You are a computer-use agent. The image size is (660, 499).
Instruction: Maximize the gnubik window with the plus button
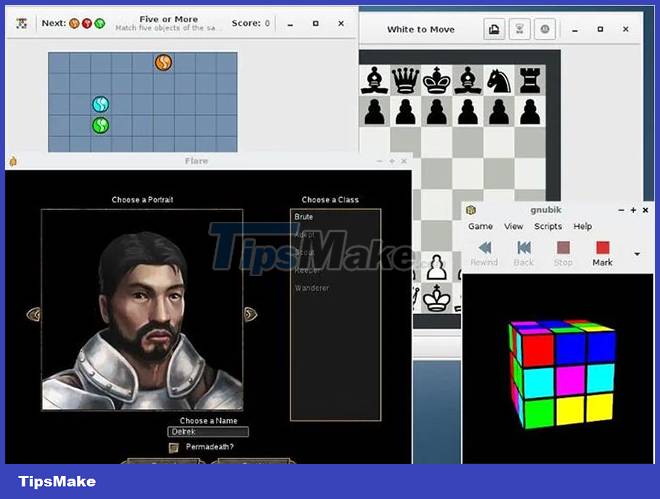pyautogui.click(x=633, y=210)
